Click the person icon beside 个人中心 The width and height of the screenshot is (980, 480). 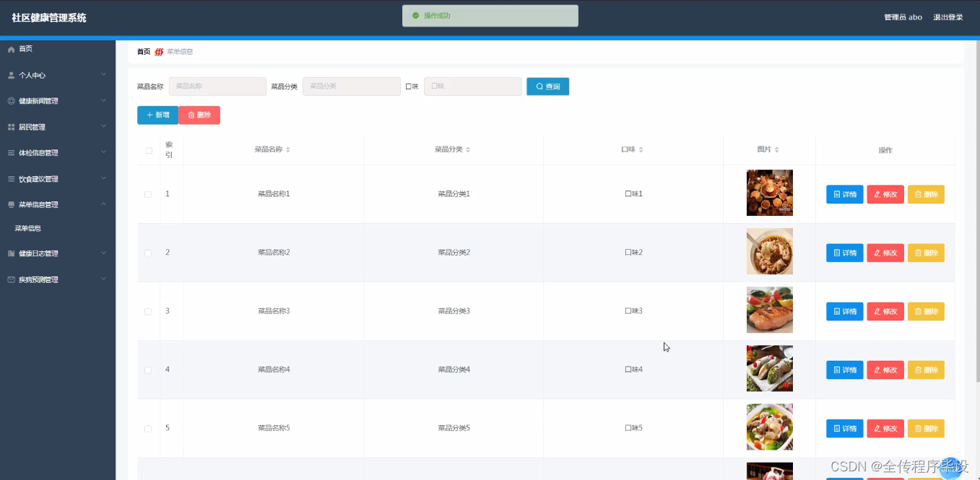click(11, 75)
